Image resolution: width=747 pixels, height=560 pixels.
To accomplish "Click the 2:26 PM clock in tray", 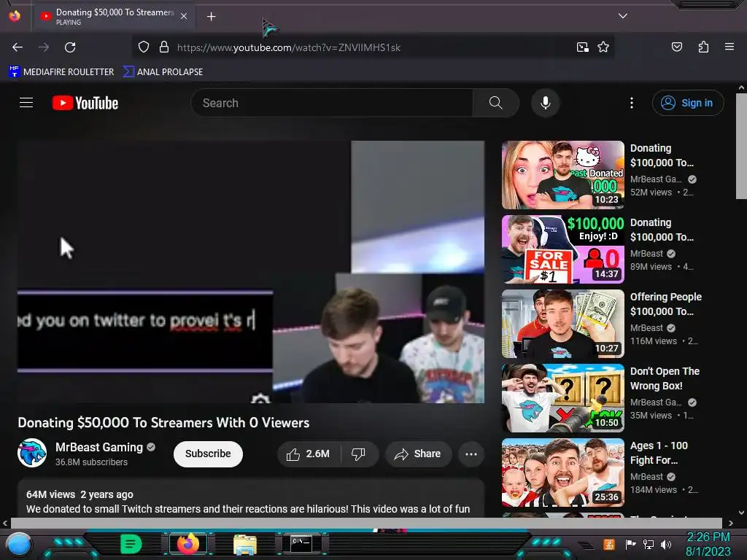I will click(x=708, y=537).
